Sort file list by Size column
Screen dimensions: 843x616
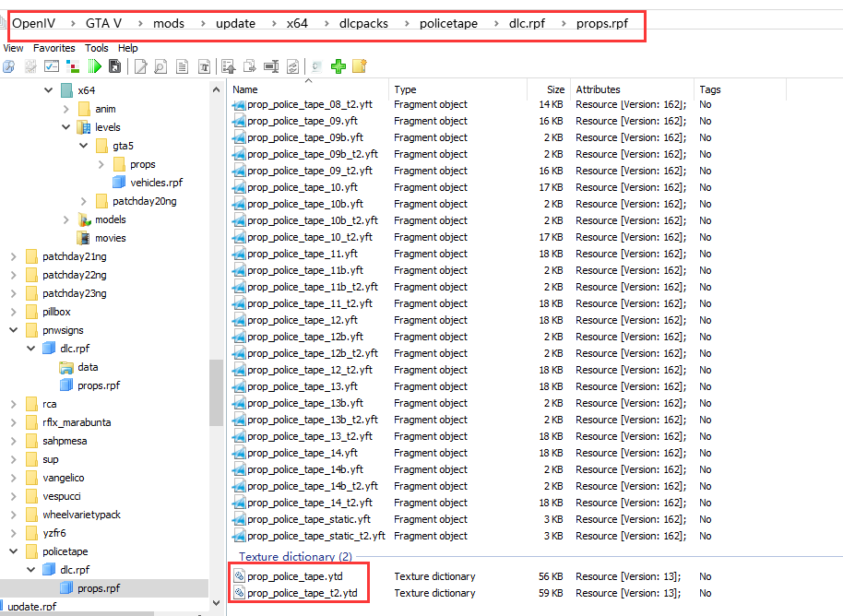[x=549, y=89]
